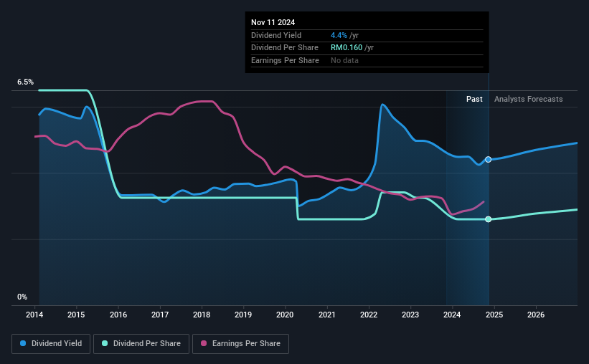This screenshot has height=364, width=589.
Task: Click the blue dot in Dividend Yield legend
Action: (23, 343)
